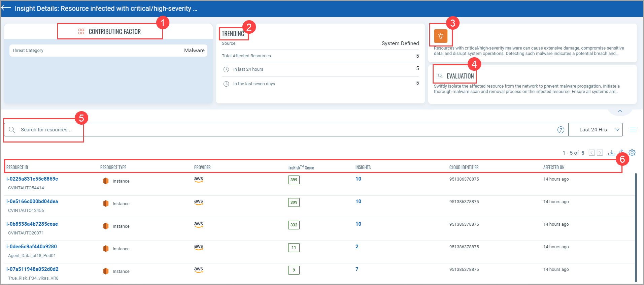Screen dimensions: 644x285
Task: Sort by TruRisk Score column header
Action: click(x=301, y=167)
